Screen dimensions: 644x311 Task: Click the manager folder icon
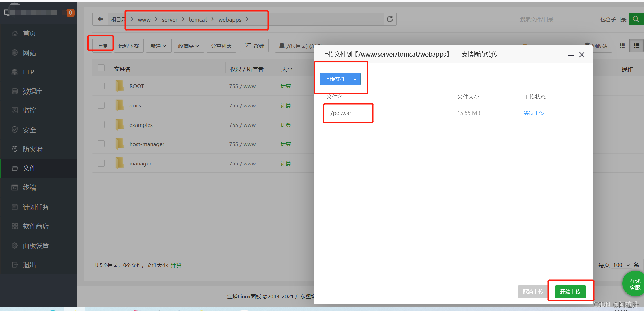click(x=119, y=163)
